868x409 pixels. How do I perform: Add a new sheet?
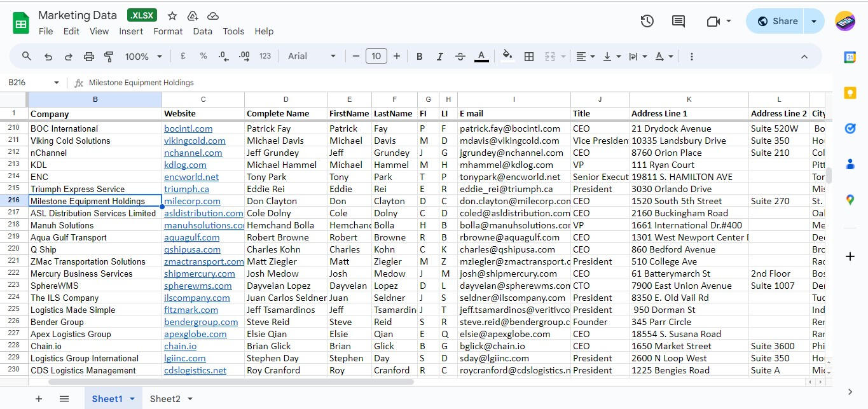(39, 399)
